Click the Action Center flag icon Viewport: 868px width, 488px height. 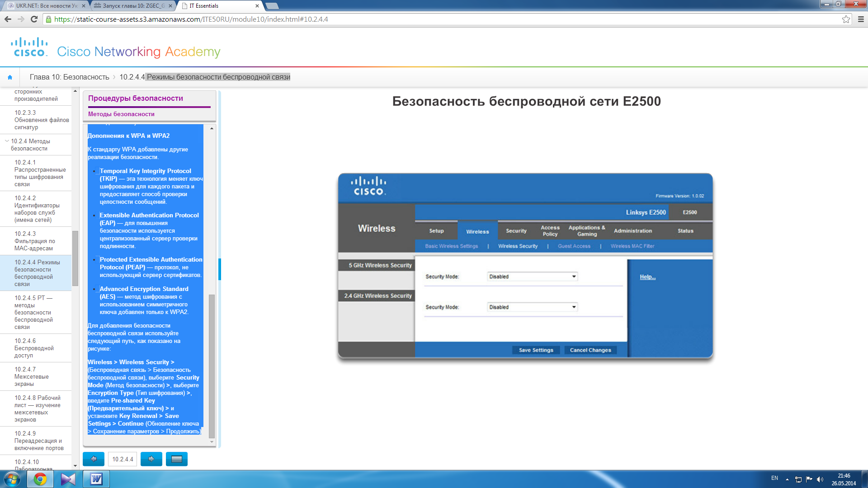(x=809, y=479)
